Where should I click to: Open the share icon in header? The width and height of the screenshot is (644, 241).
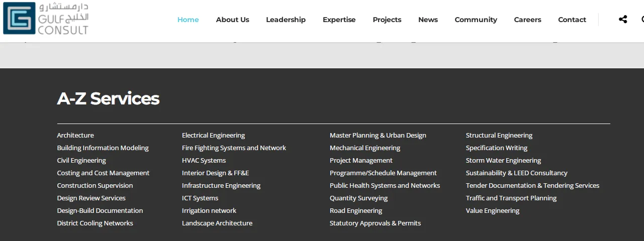tap(623, 20)
